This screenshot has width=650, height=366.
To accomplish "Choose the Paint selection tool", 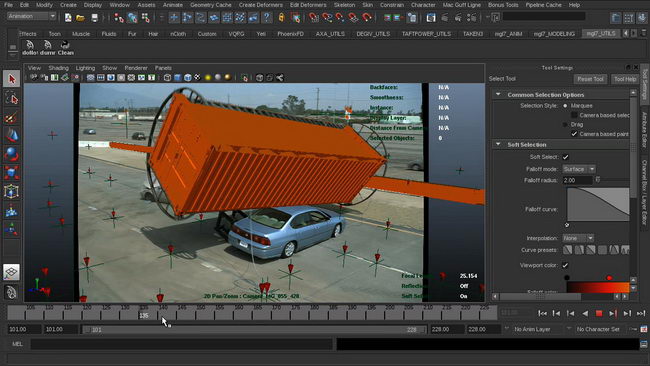I will [x=12, y=118].
